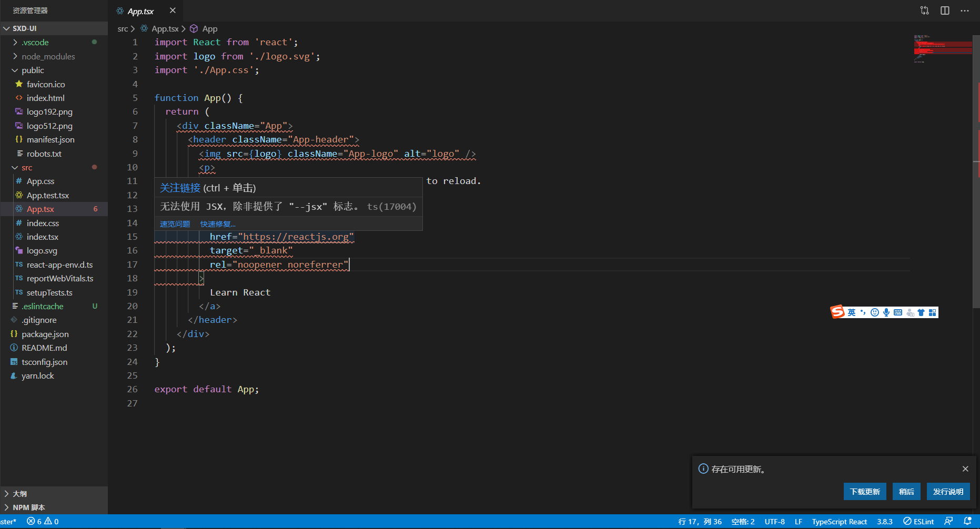
Task: Open README.md file
Action: 54,348
